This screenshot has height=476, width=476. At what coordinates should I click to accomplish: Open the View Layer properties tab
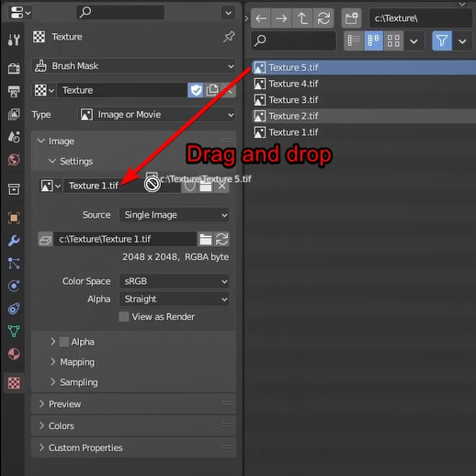[x=14, y=114]
